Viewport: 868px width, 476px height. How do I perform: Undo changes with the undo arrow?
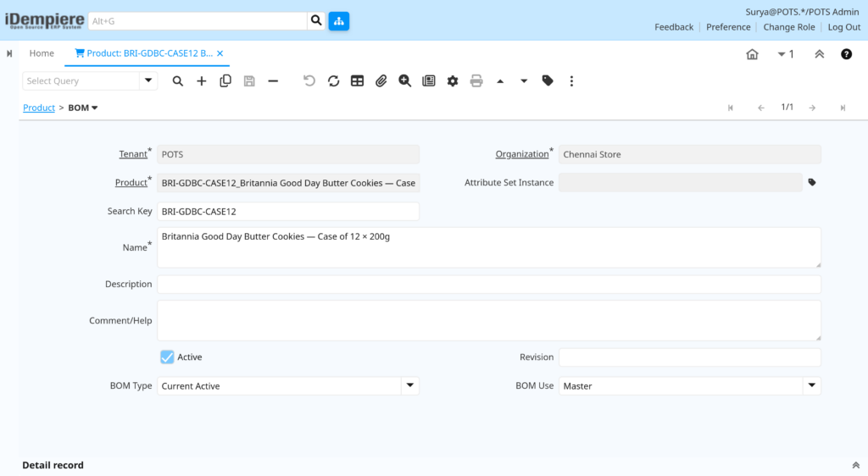(309, 80)
